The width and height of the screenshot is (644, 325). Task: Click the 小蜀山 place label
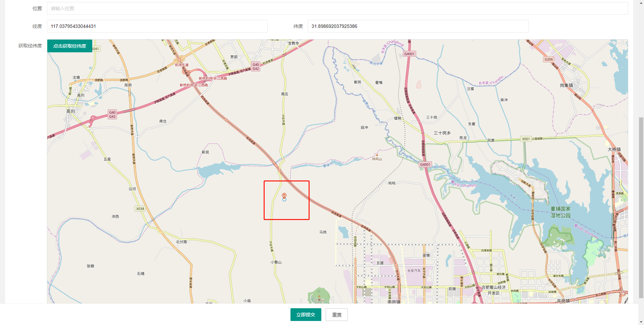click(276, 262)
